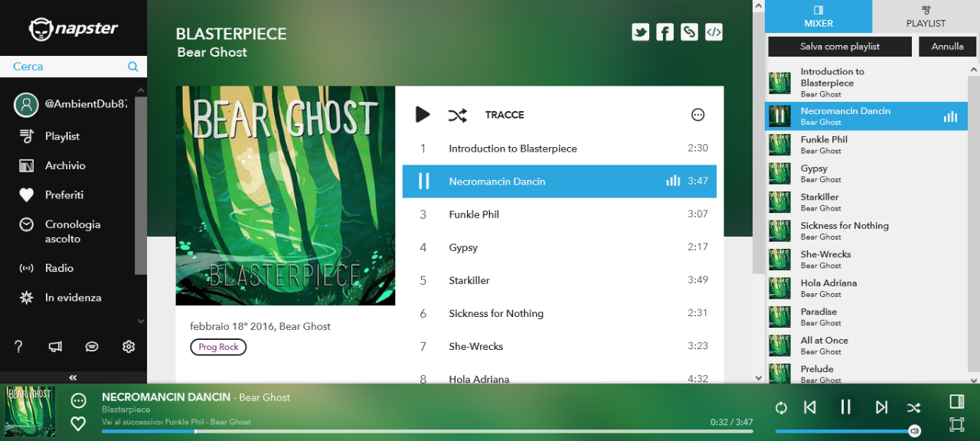Click Salva come playlist button
This screenshot has width=980, height=441.
tap(840, 47)
